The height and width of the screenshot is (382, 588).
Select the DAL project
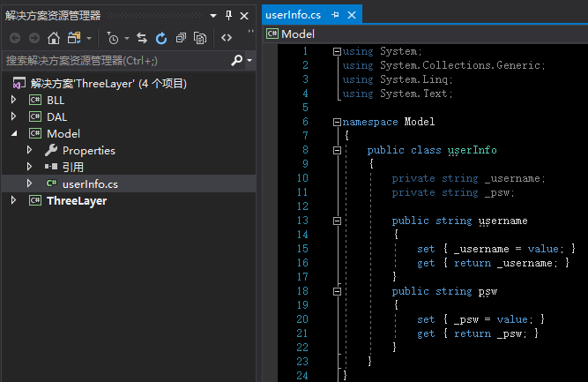pyautogui.click(x=57, y=117)
